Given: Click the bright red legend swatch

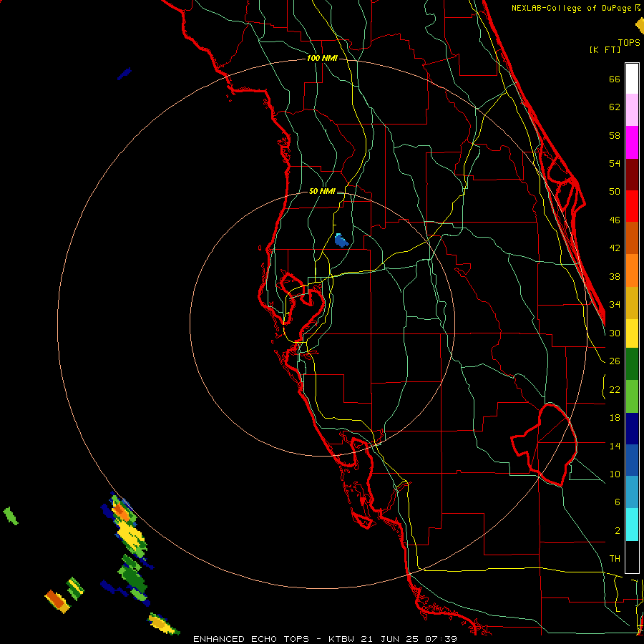Looking at the screenshot, I should [632, 206].
